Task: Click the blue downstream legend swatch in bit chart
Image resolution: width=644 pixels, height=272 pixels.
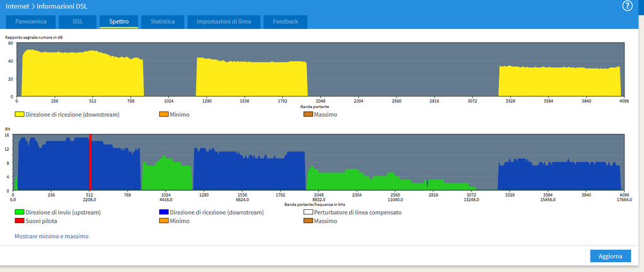Action: click(164, 212)
